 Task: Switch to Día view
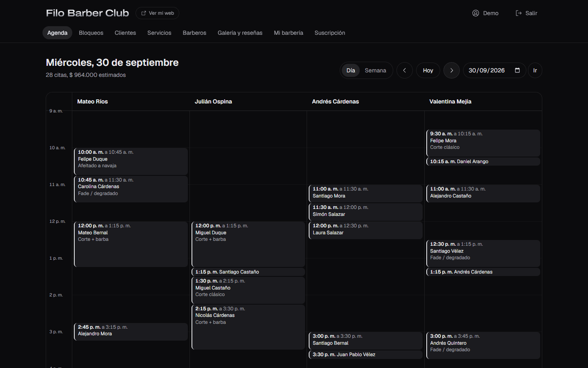[x=351, y=70]
